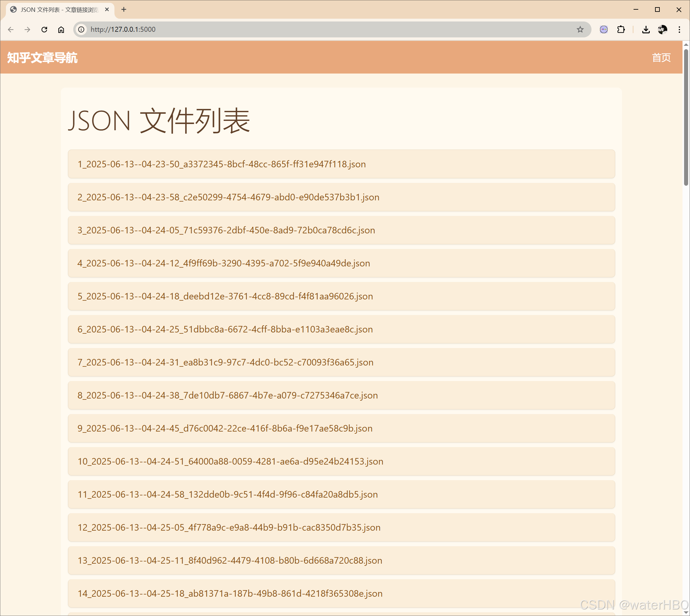View site information icon in address bar
This screenshot has width=690, height=616.
[81, 30]
